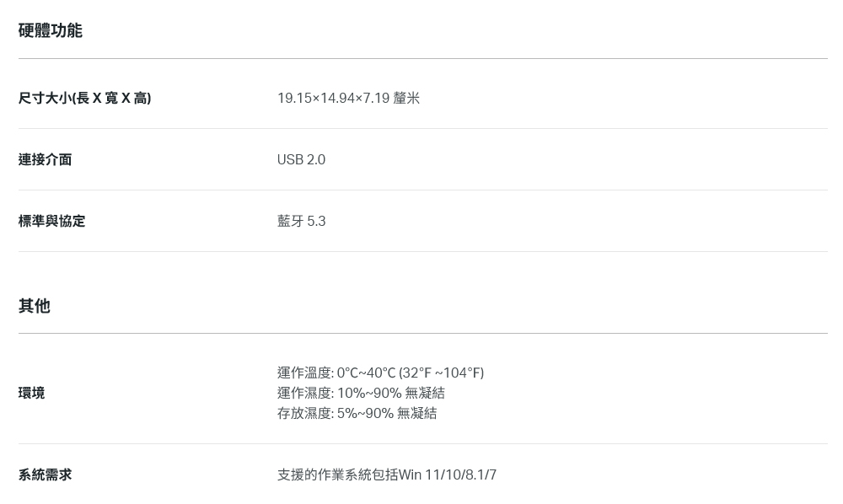Click the 32°F ~104°F temperature range text
The width and height of the screenshot is (843, 504).
pos(442,373)
